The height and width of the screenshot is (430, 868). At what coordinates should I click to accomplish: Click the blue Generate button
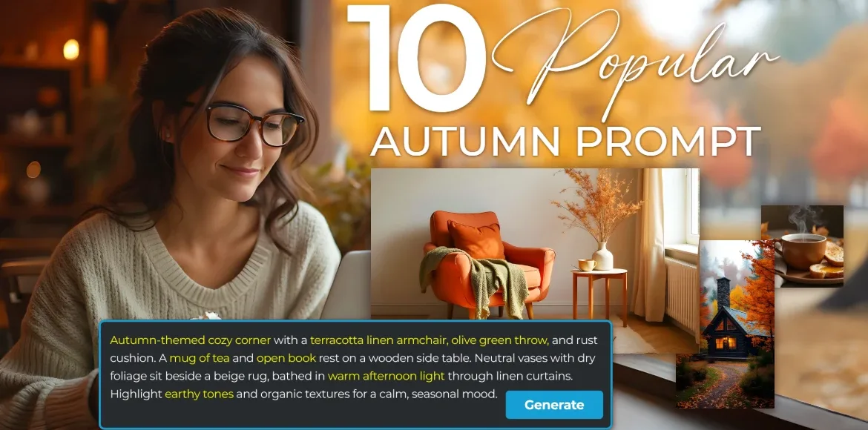pyautogui.click(x=554, y=405)
